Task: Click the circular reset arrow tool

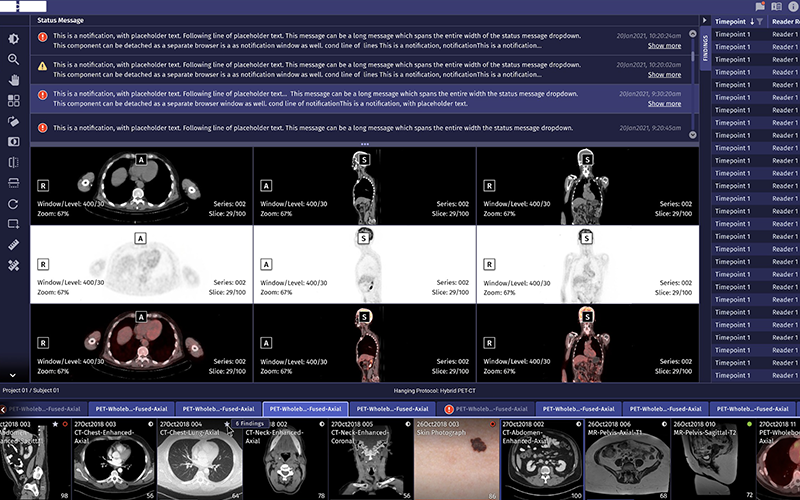Action: [14, 204]
